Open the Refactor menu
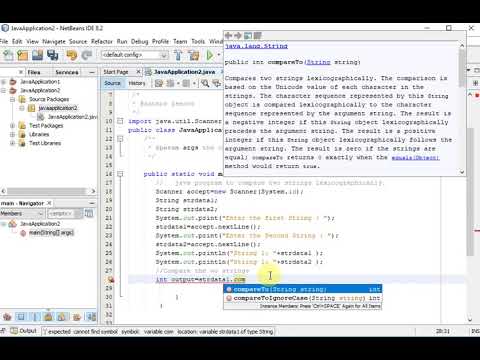This screenshot has height=360, width=480. click(102, 41)
